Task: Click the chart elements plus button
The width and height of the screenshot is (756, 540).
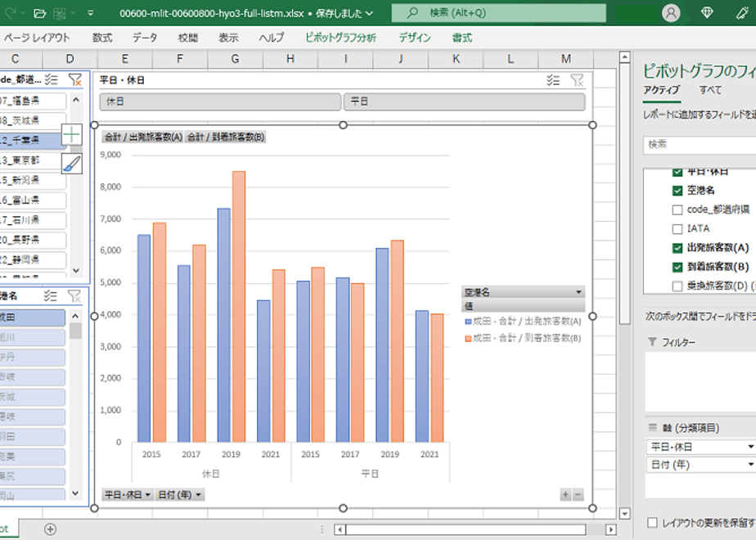Action: (72, 134)
